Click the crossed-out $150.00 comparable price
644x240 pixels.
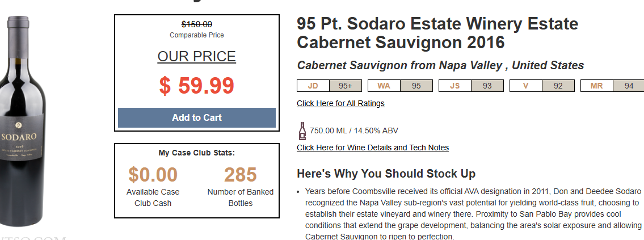coord(197,24)
